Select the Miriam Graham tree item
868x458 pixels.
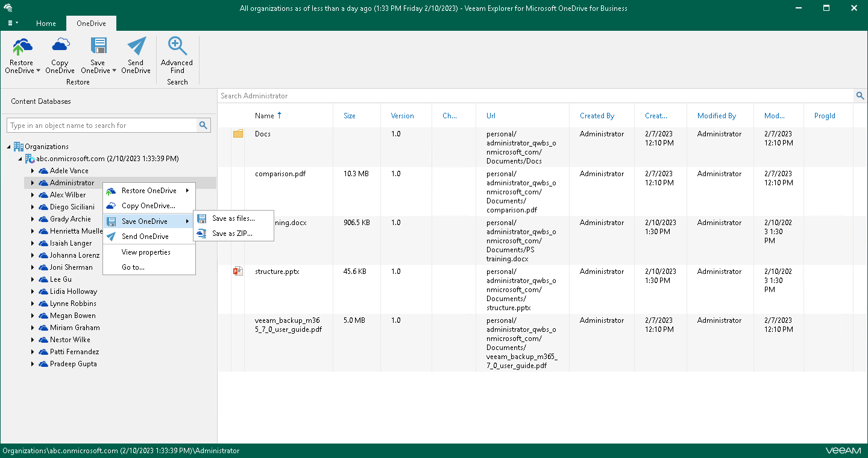tap(75, 328)
